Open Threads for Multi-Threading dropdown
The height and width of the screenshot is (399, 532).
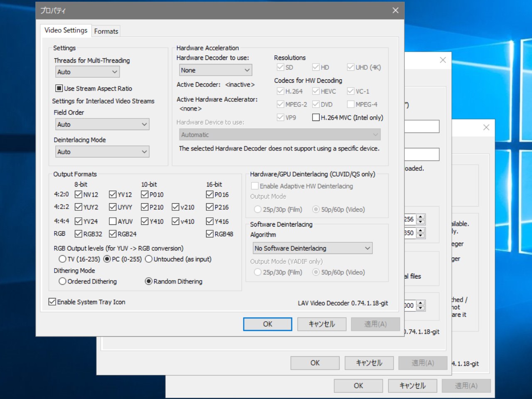click(x=87, y=72)
